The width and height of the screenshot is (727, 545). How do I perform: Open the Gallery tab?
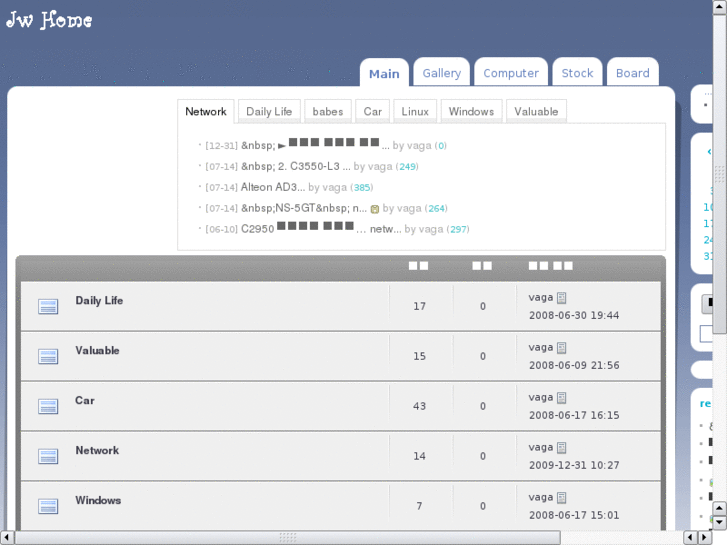pos(442,73)
